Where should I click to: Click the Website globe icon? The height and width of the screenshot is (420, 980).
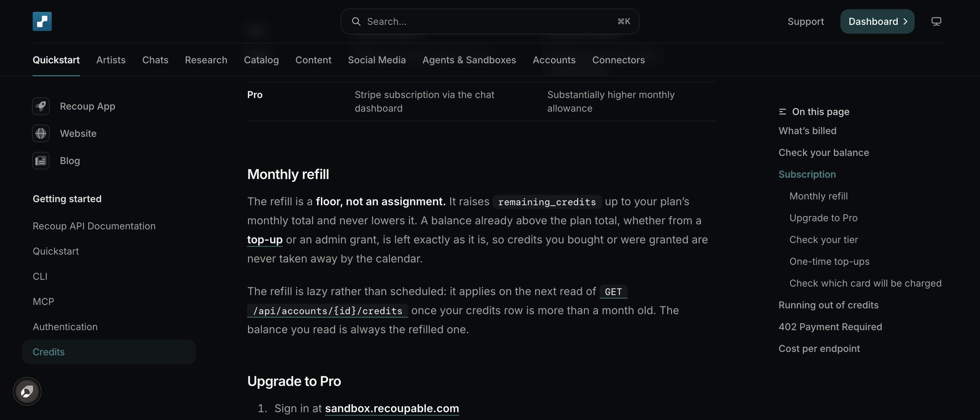41,133
